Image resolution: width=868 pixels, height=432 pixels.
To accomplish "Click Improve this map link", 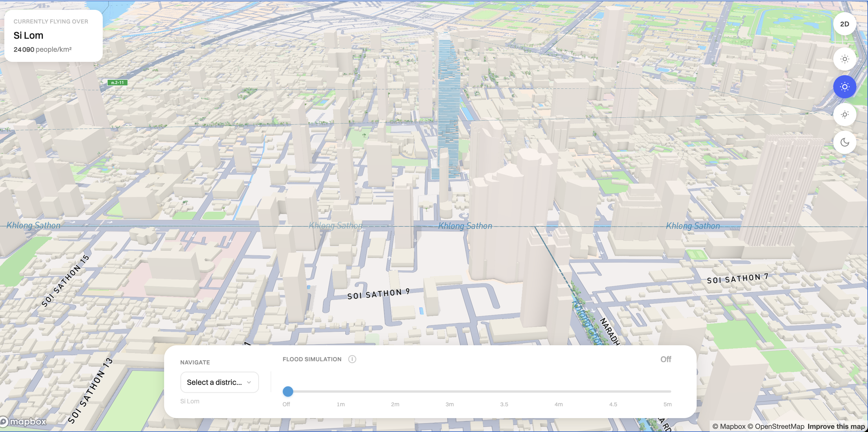I will pyautogui.click(x=836, y=426).
